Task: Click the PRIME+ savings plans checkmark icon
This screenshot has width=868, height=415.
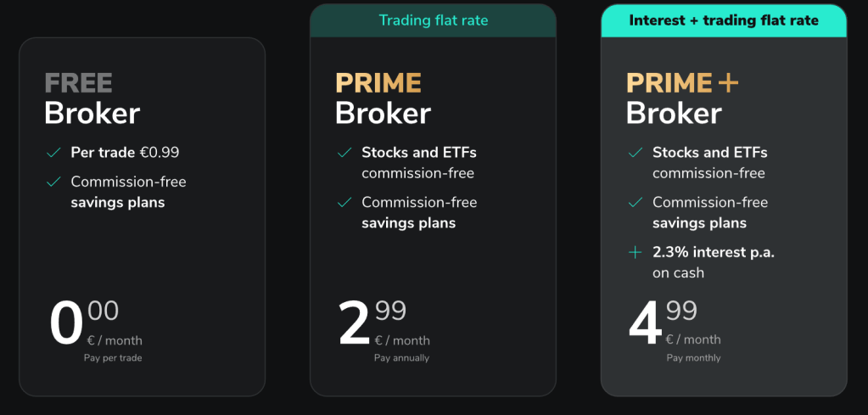Action: tap(636, 203)
